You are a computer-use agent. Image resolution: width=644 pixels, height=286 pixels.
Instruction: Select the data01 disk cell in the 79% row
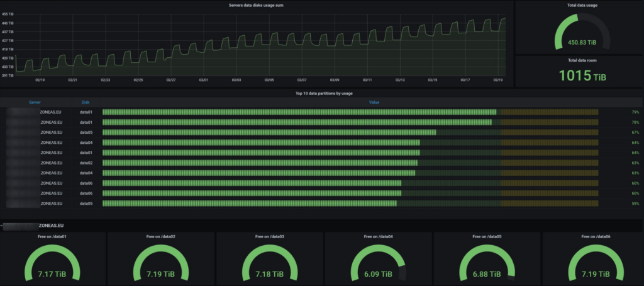pyautogui.click(x=86, y=112)
